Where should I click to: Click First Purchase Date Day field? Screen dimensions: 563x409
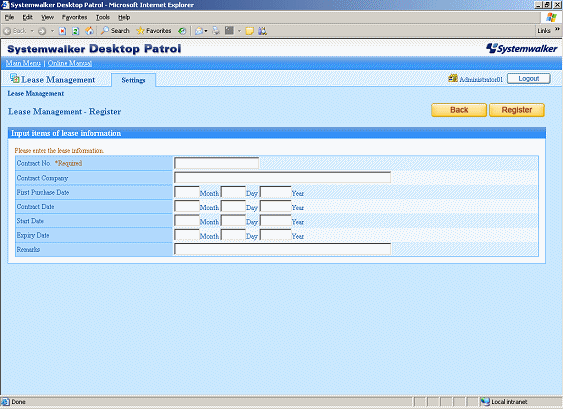[x=233, y=192]
